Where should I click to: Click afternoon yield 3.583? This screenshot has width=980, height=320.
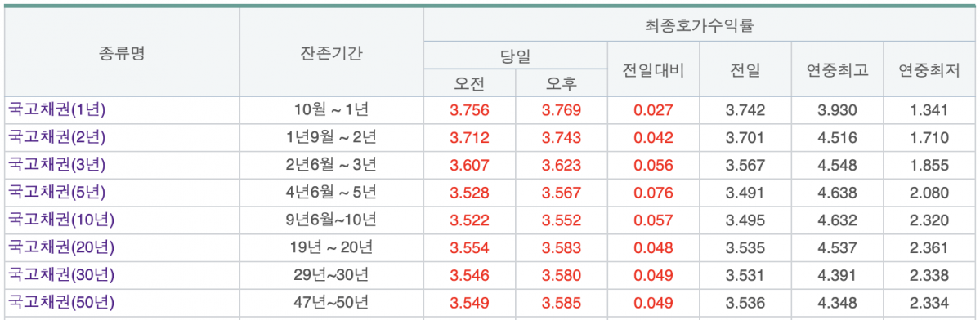[562, 247]
